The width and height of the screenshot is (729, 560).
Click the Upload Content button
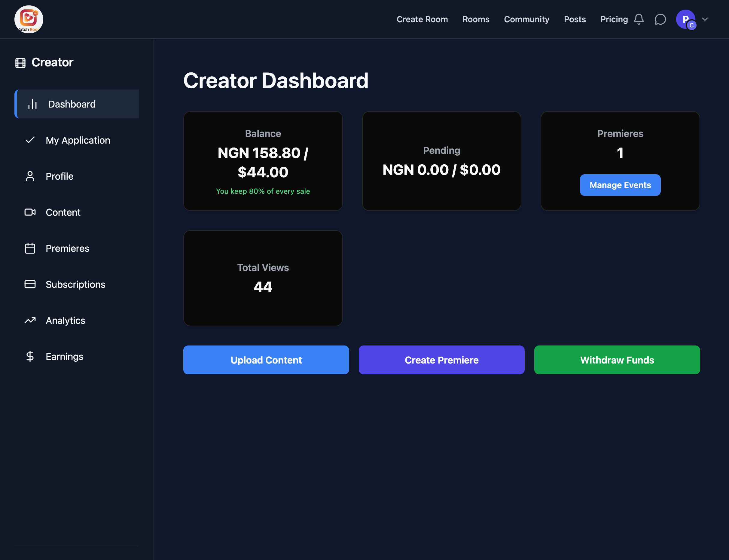coord(266,360)
